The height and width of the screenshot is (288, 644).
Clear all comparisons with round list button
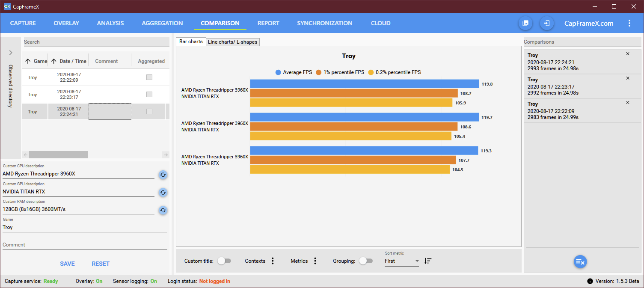point(580,261)
